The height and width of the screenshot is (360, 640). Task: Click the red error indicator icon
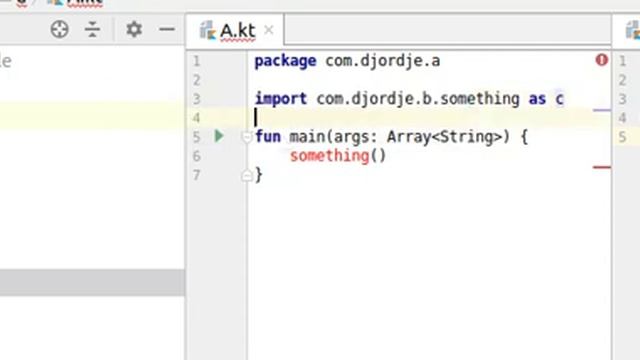[x=602, y=60]
